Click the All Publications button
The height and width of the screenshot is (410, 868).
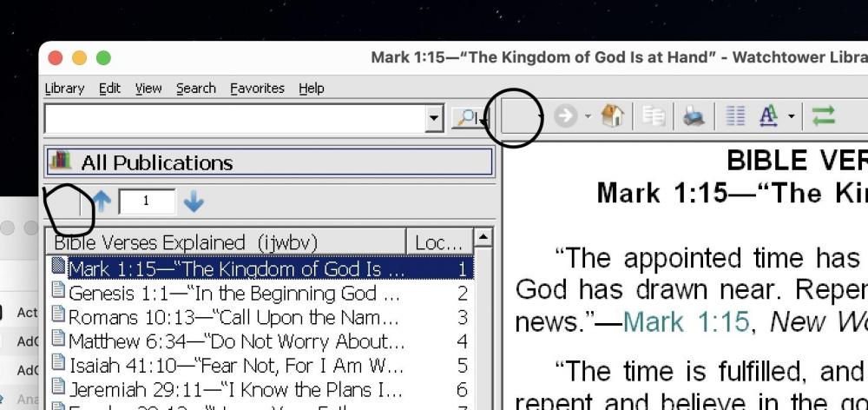coord(269,162)
